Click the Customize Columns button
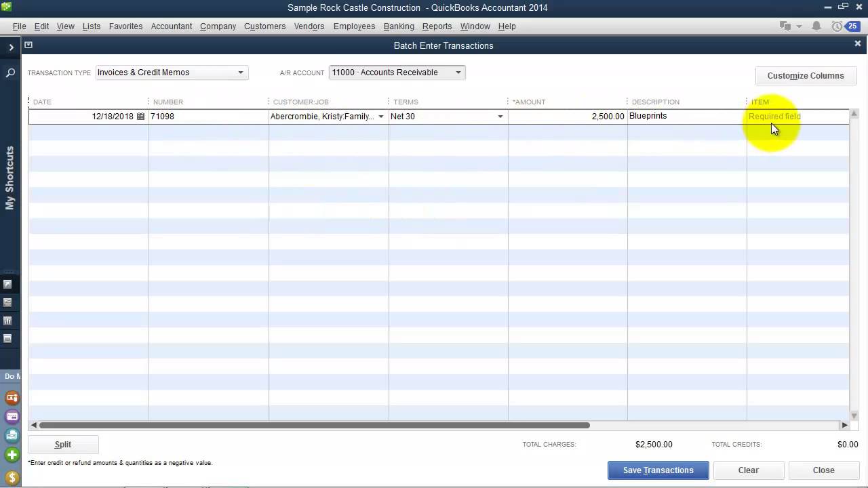868x488 pixels. [x=806, y=76]
